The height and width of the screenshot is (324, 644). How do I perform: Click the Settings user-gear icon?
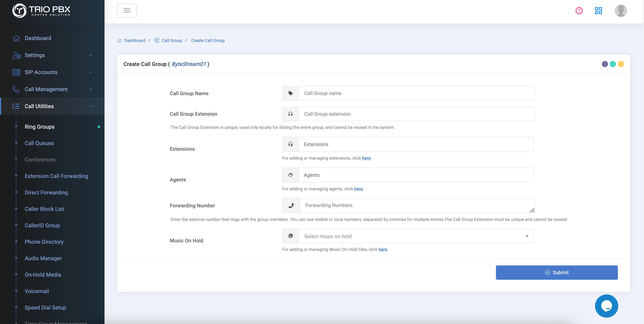[x=16, y=55]
